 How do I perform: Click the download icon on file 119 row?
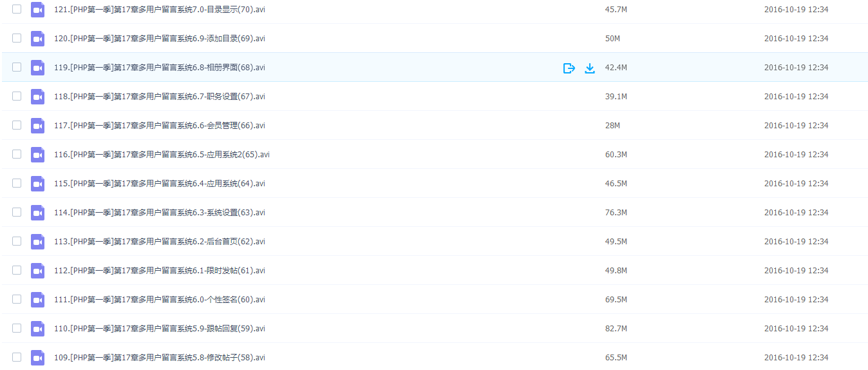pyautogui.click(x=590, y=68)
